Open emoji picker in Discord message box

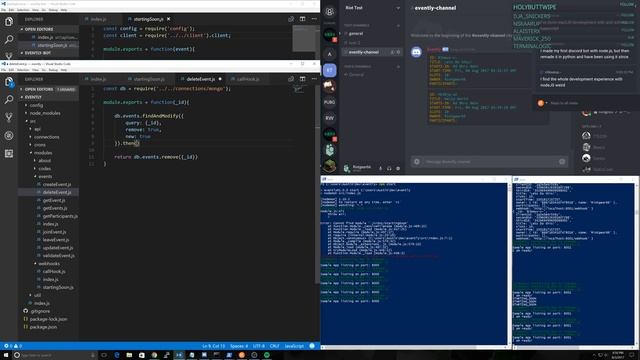(x=562, y=162)
